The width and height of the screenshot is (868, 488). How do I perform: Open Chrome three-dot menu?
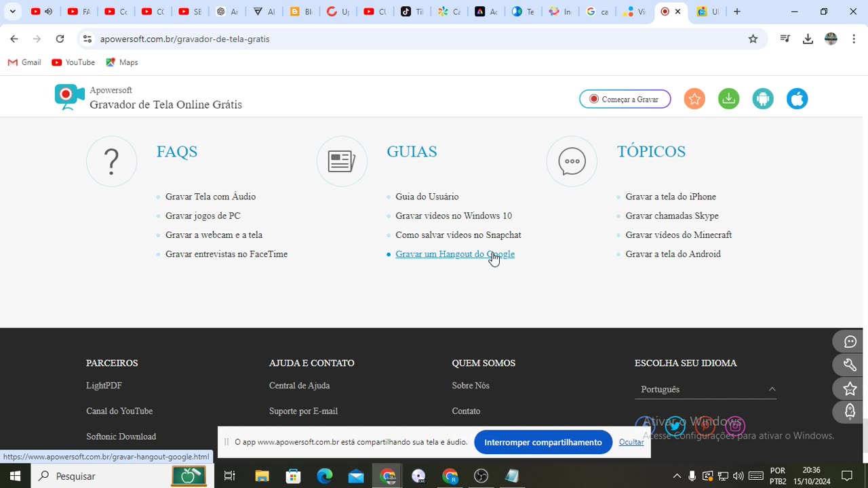852,39
